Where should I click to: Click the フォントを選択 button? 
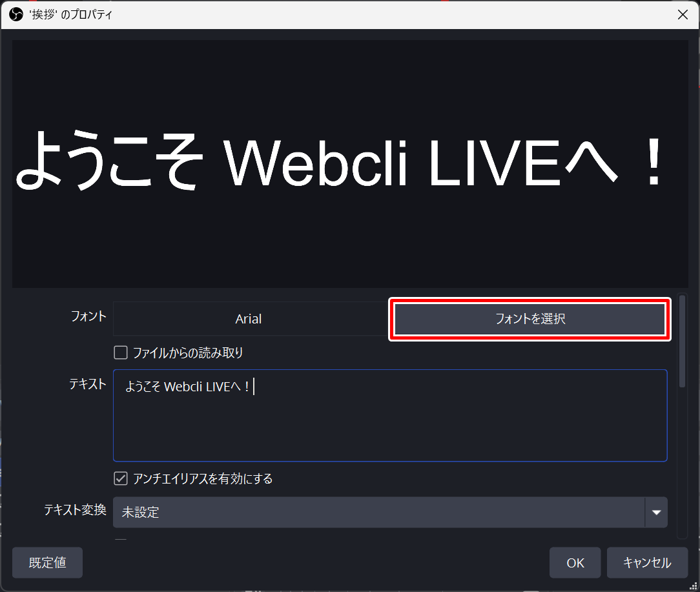(x=530, y=319)
